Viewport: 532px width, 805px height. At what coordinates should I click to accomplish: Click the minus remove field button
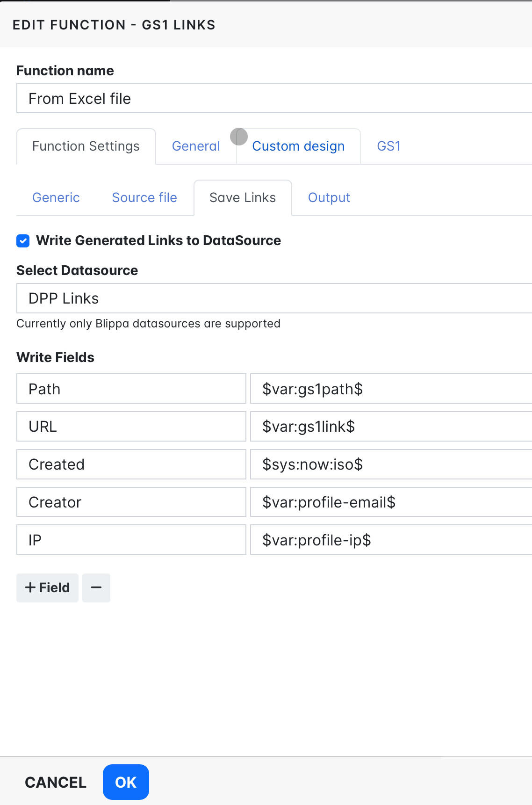[96, 588]
